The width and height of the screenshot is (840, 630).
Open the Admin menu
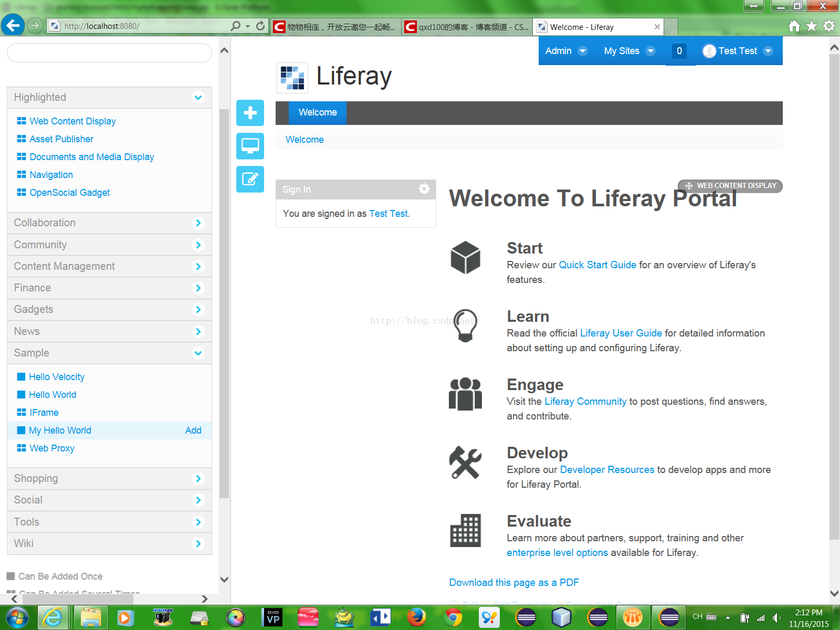566,51
